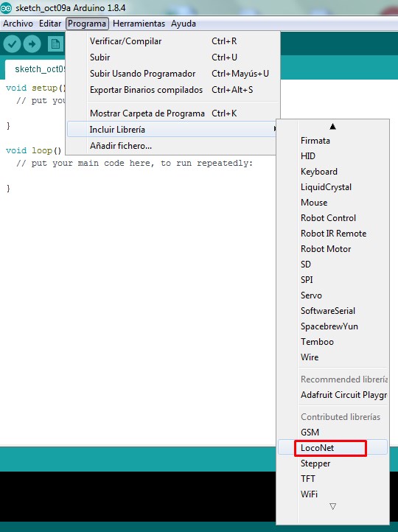Select Mostrar Carpeta de Programa
398x532 pixels.
[x=173, y=113]
